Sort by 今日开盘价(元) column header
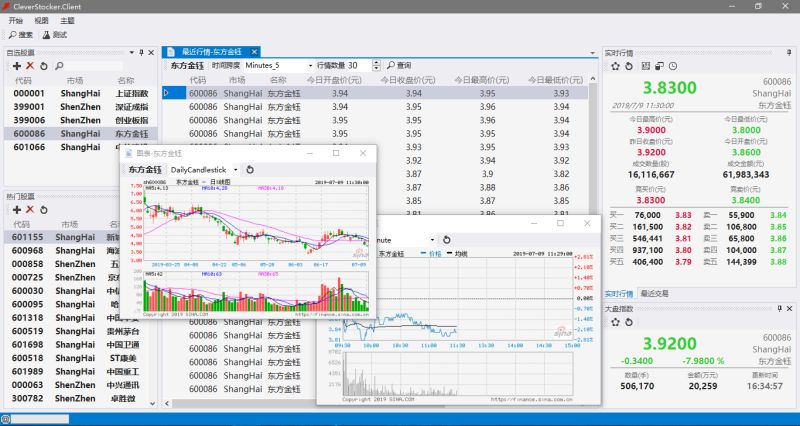This screenshot has height=426, width=800. tap(334, 80)
